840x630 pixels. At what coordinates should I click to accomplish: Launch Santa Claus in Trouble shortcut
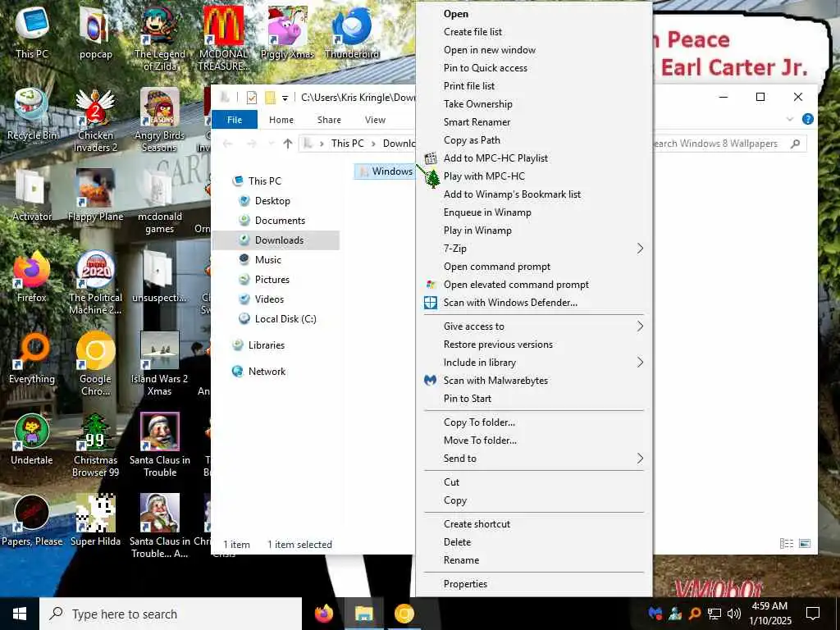click(x=160, y=445)
